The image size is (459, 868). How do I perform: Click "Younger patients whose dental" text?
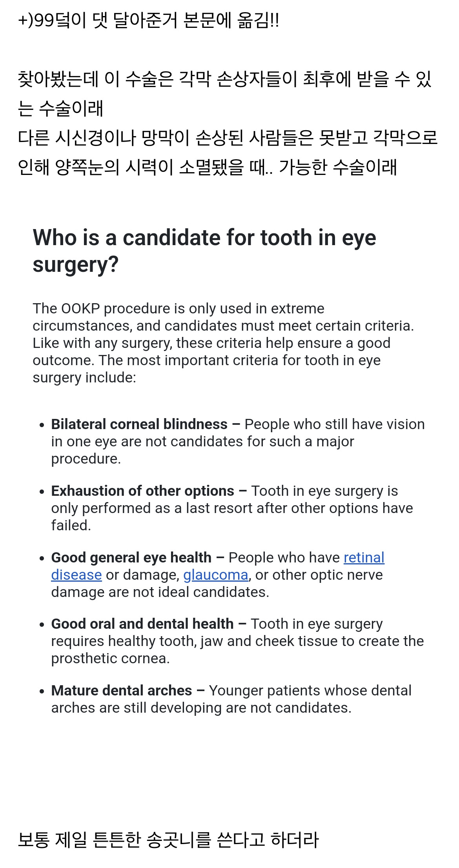pos(310,691)
